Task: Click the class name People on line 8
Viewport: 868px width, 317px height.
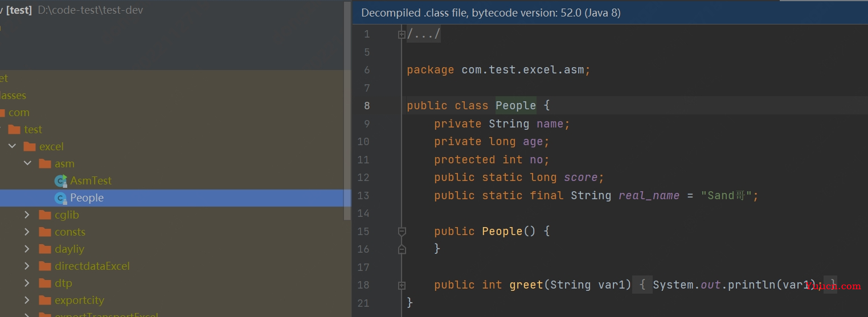Action: coord(515,106)
